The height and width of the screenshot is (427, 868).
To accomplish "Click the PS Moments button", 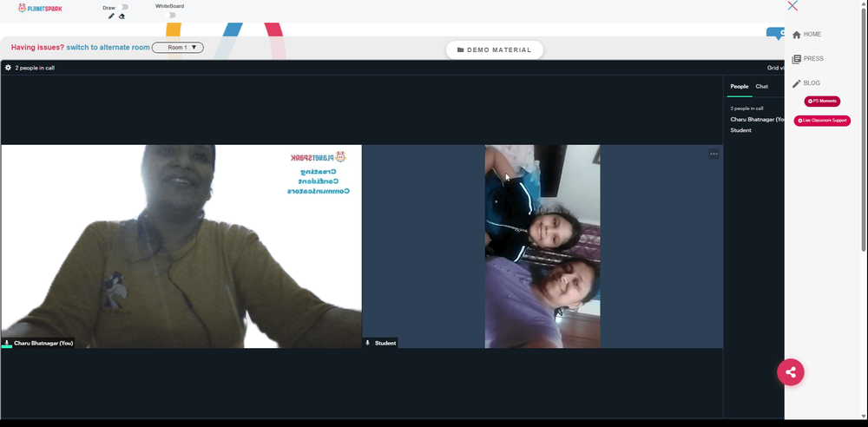I will point(822,102).
